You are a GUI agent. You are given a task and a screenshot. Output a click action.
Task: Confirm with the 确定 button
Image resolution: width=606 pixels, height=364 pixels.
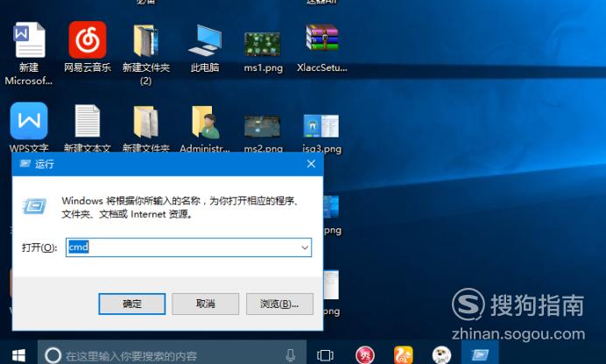pos(131,304)
